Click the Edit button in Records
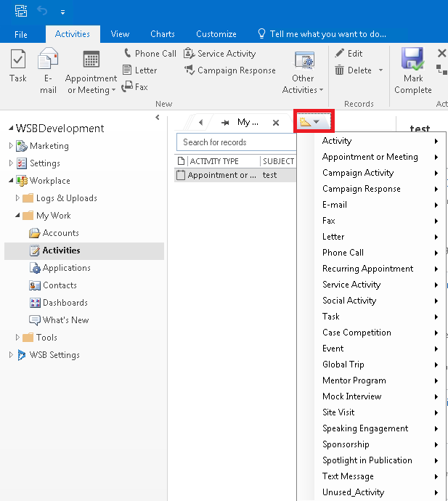The height and width of the screenshot is (501, 448). (x=349, y=53)
